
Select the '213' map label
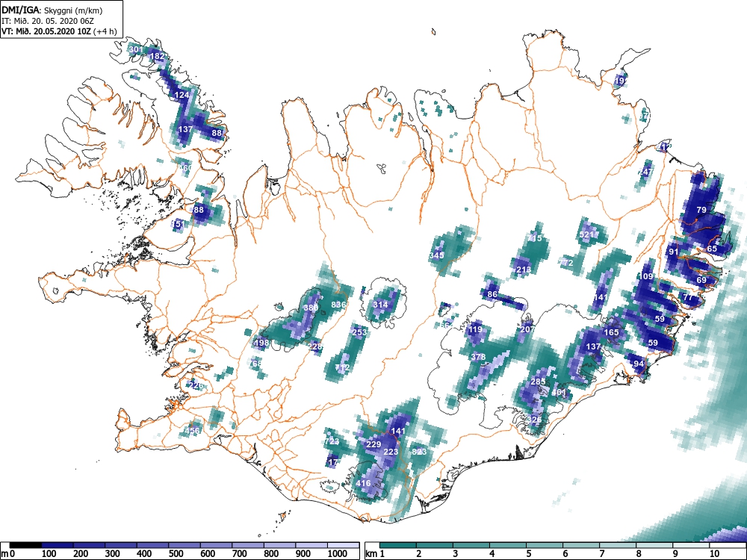coord(524,270)
